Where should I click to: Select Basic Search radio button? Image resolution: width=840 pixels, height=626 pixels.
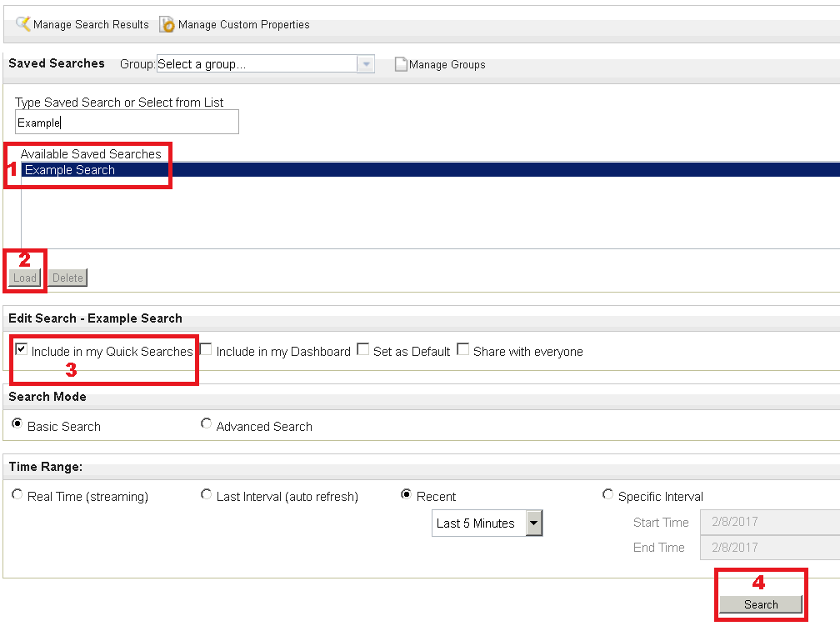[17, 424]
